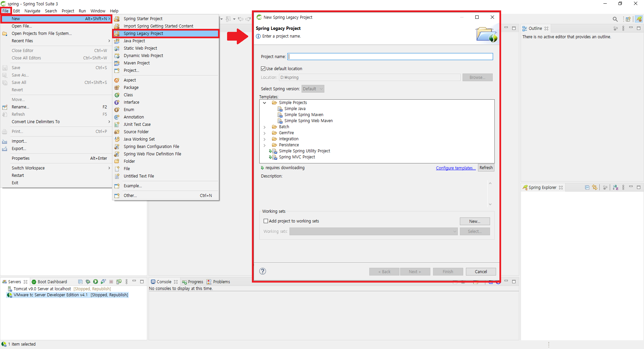
Task: Select Spring MVC Project template
Action: [297, 157]
